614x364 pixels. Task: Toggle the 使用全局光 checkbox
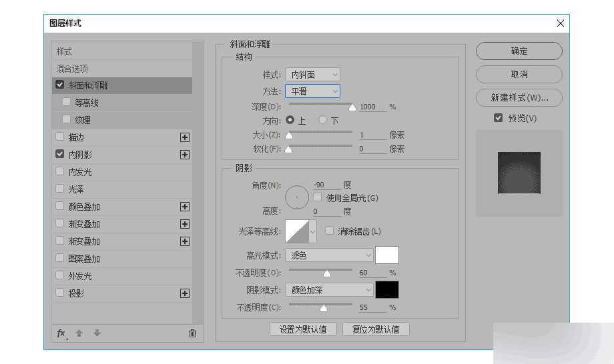click(x=318, y=197)
